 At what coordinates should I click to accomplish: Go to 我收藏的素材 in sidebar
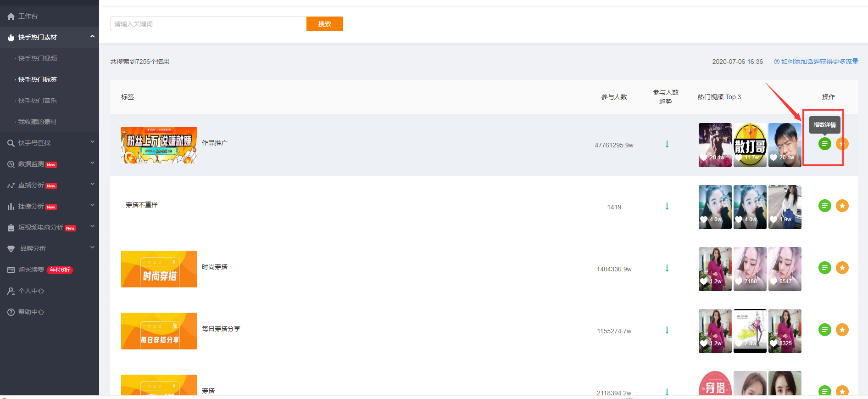coord(38,122)
